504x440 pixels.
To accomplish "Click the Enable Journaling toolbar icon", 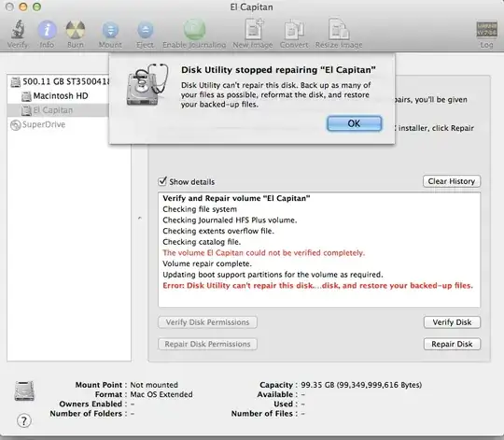I will pyautogui.click(x=194, y=30).
